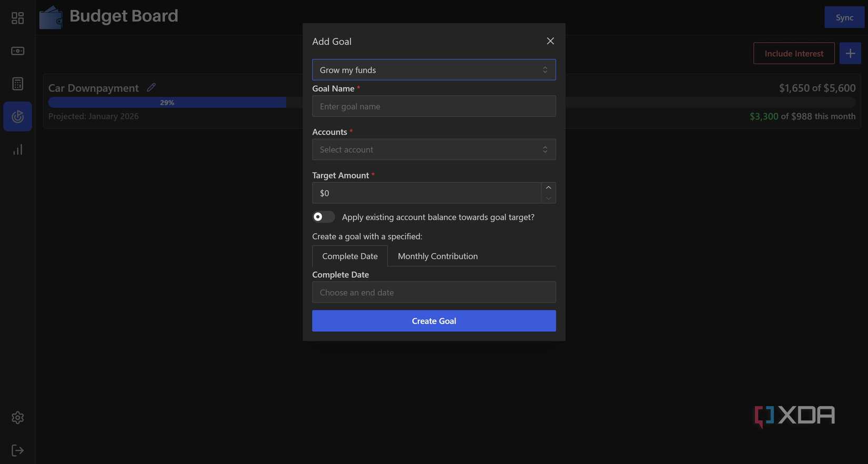Click the Add Goal dialog title
The width and height of the screenshot is (868, 464).
pos(332,41)
